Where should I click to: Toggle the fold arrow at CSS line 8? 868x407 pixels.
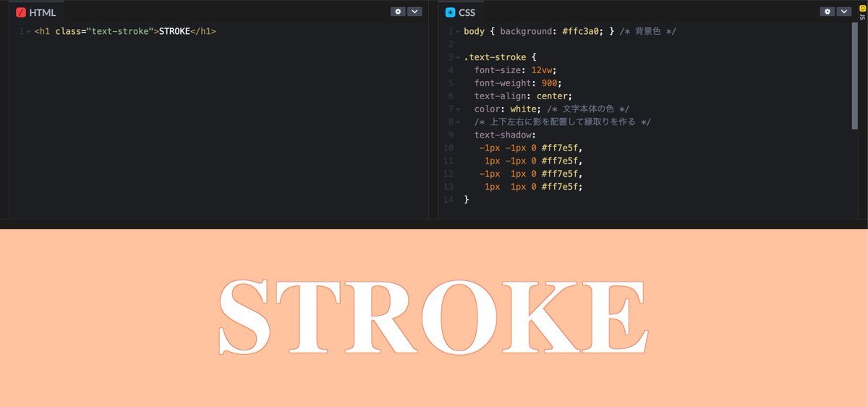click(458, 122)
